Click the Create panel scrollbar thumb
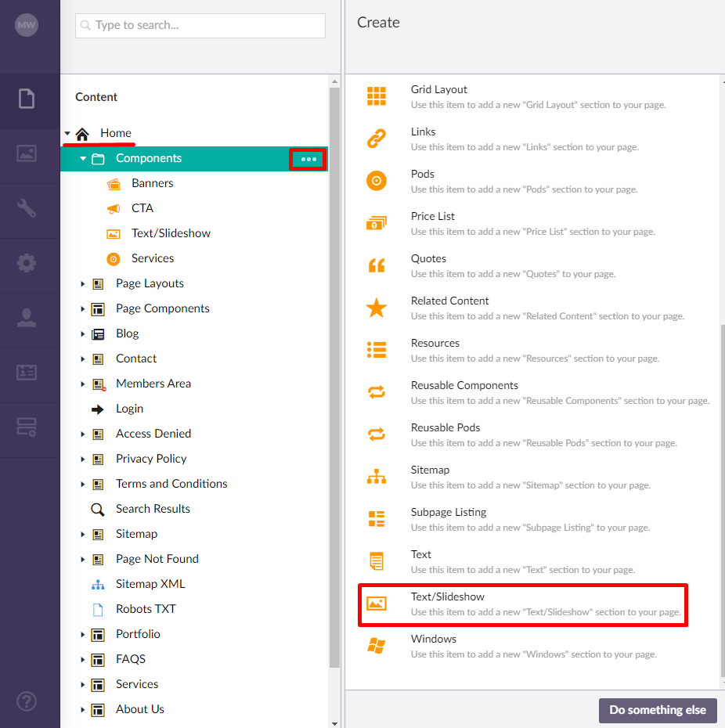725x728 pixels. pos(723,500)
